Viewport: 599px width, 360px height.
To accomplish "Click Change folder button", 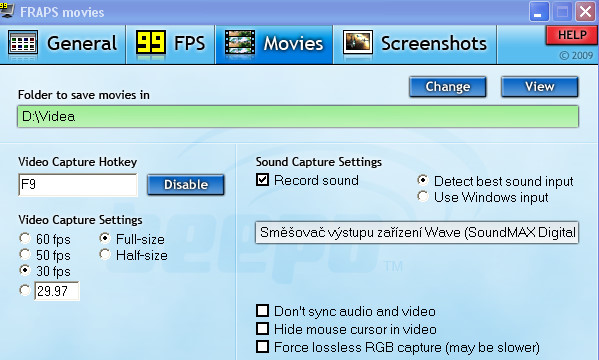I will point(448,87).
